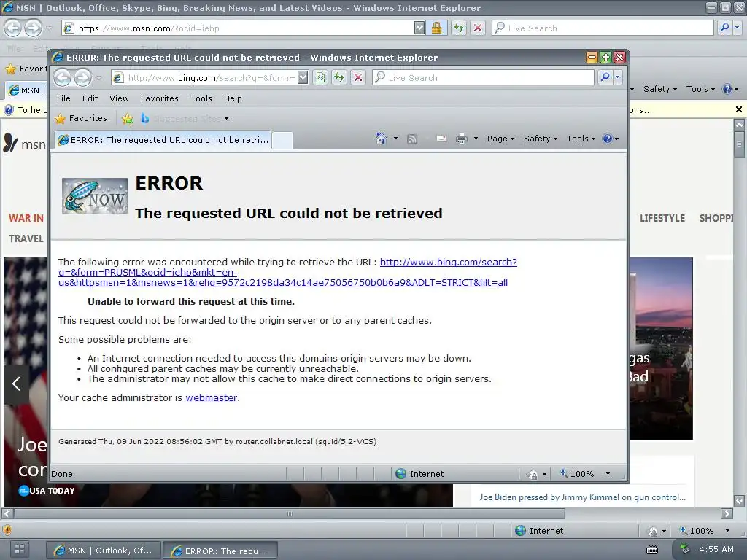Click the RSS feeds icon
The image size is (747, 560).
[412, 139]
